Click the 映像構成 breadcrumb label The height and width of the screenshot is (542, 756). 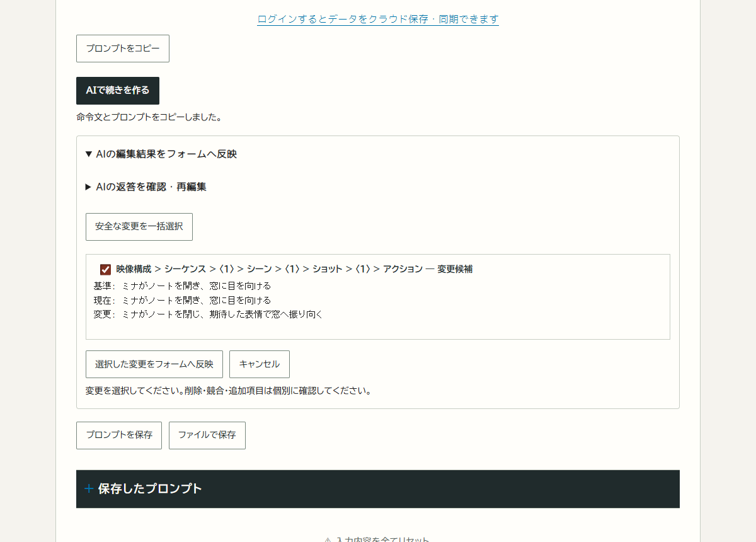tap(134, 269)
